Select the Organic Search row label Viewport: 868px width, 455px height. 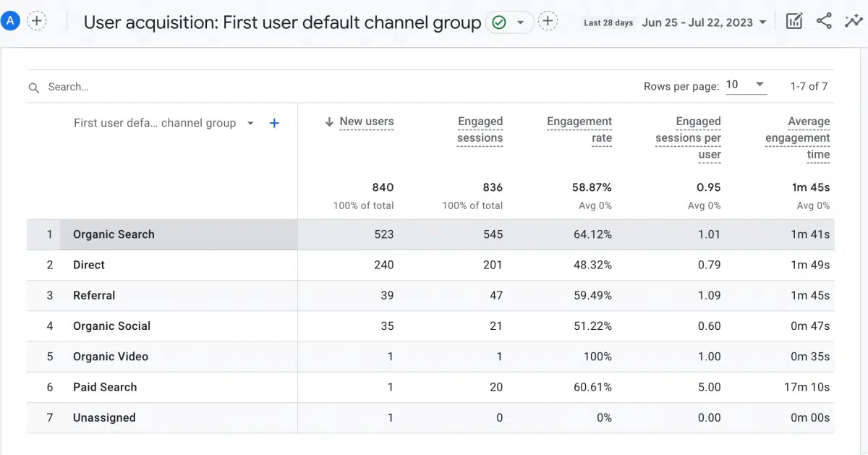coord(114,234)
